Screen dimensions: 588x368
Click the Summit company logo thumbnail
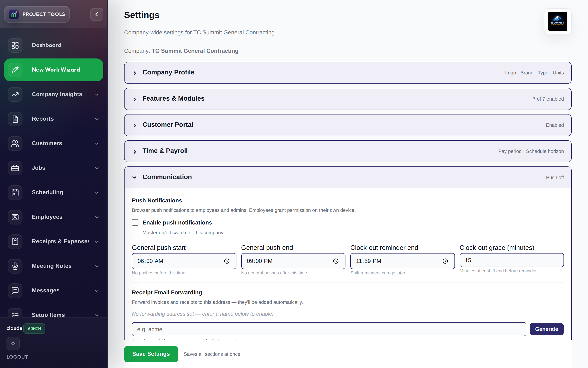point(558,21)
